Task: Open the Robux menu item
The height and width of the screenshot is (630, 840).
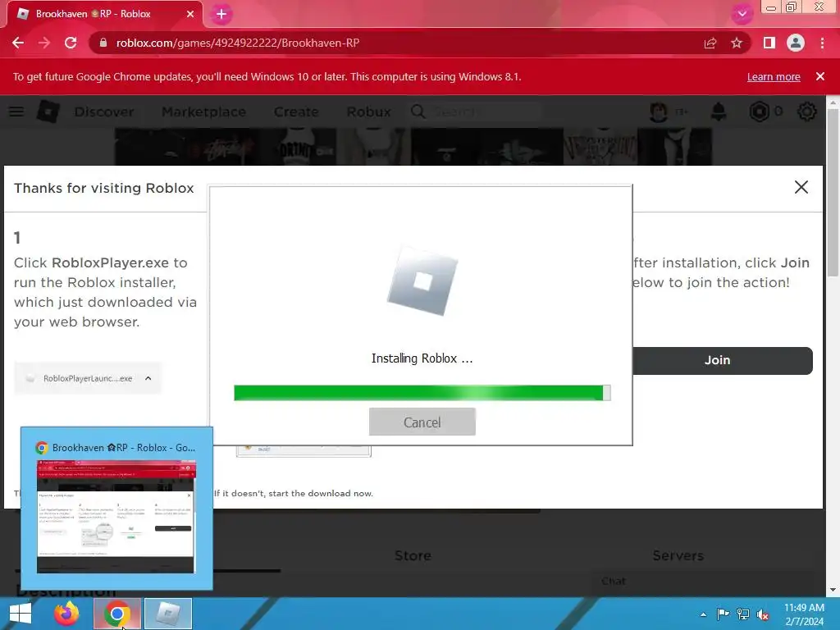Action: pyautogui.click(x=368, y=112)
